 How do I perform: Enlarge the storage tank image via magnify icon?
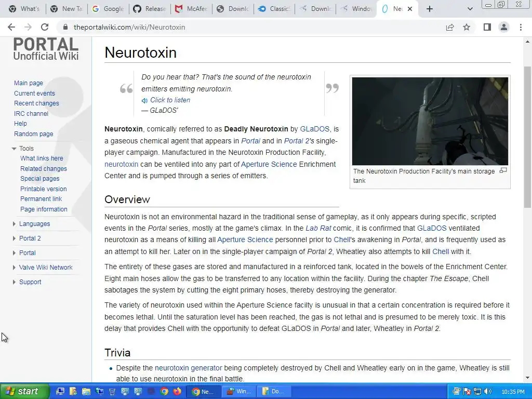pos(503,170)
